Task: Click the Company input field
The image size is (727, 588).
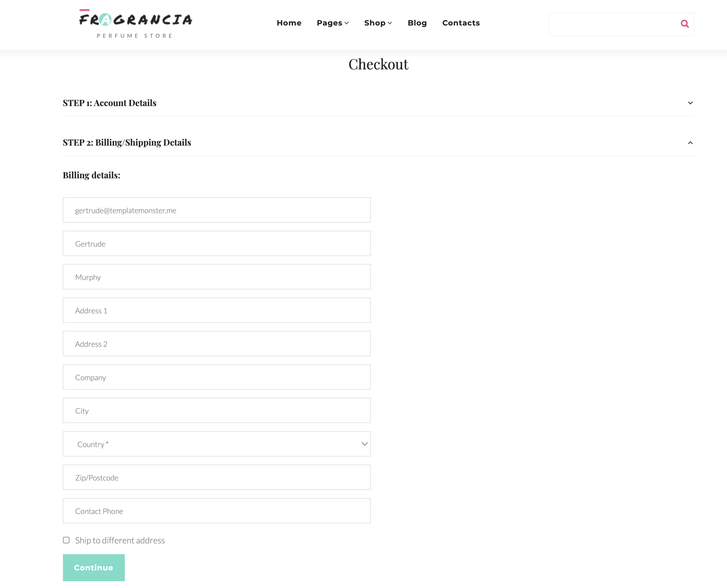Action: pos(217,377)
